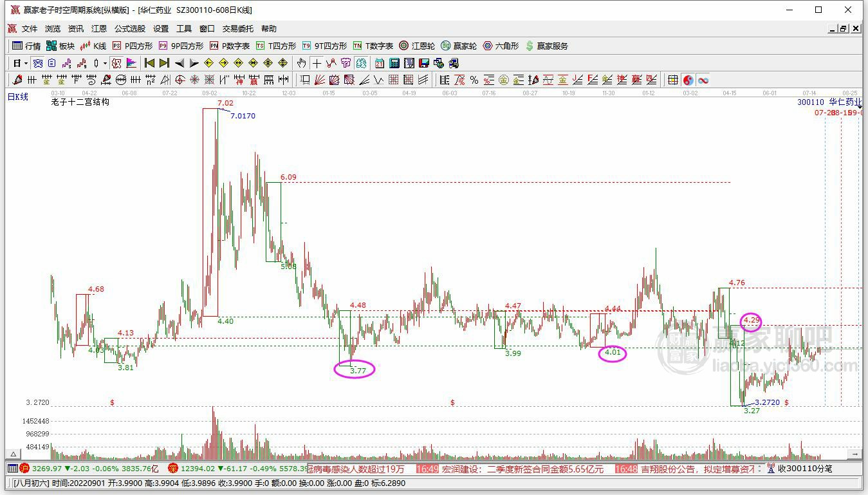
Task: Open the 工具 menu
Action: [x=184, y=29]
